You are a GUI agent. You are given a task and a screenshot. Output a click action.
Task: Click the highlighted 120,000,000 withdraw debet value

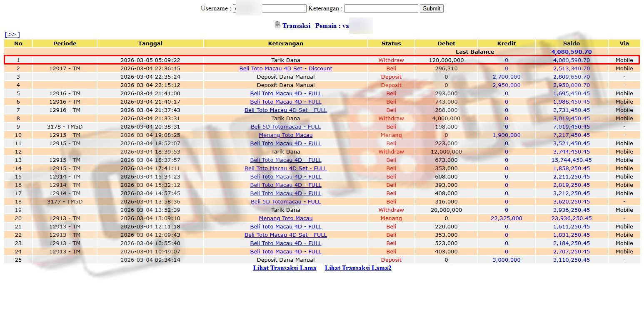click(x=446, y=60)
